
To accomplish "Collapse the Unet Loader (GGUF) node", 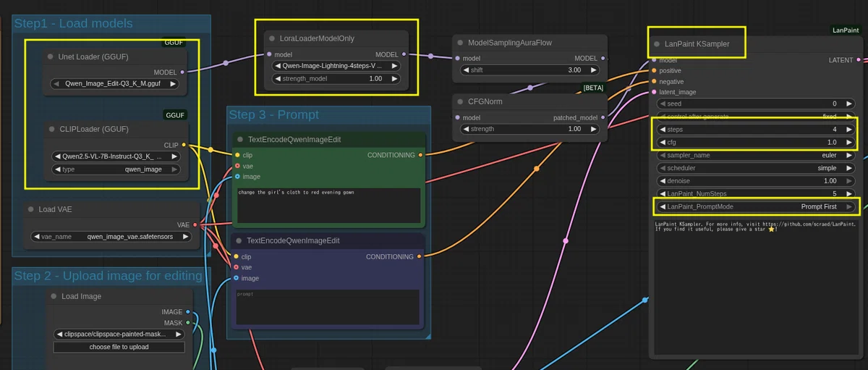I will pos(51,56).
